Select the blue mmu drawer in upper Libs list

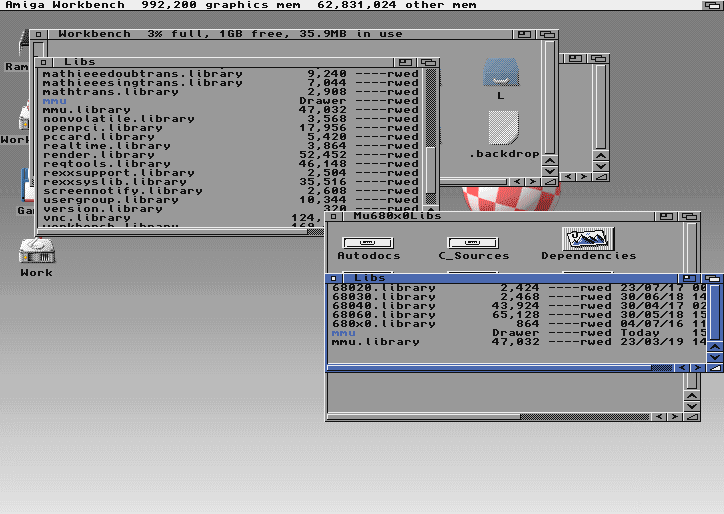54,101
